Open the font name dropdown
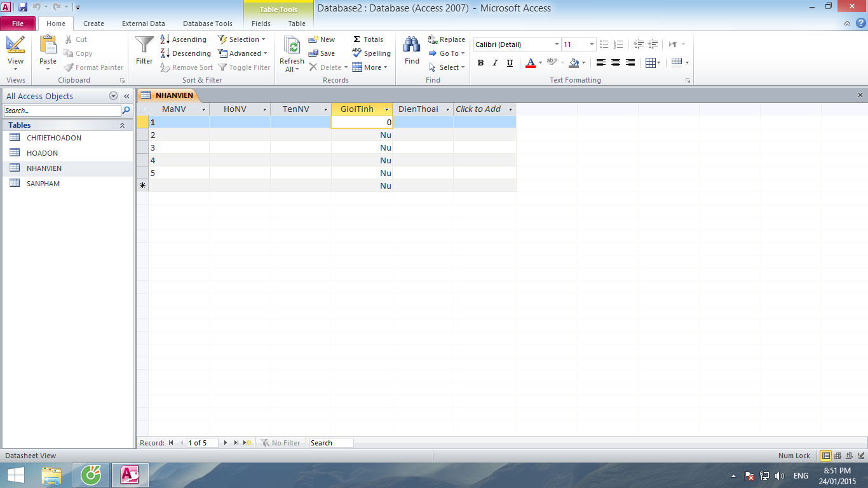868x488 pixels. click(557, 44)
